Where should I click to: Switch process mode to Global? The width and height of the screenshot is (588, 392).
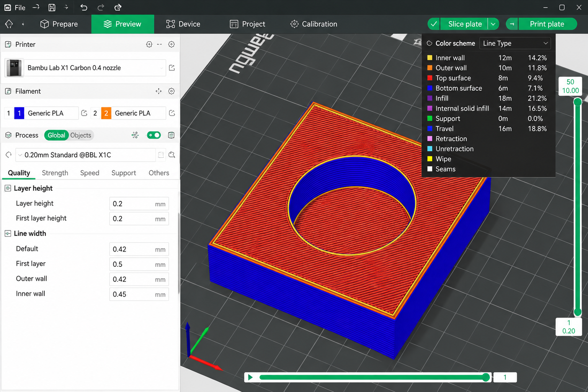56,135
